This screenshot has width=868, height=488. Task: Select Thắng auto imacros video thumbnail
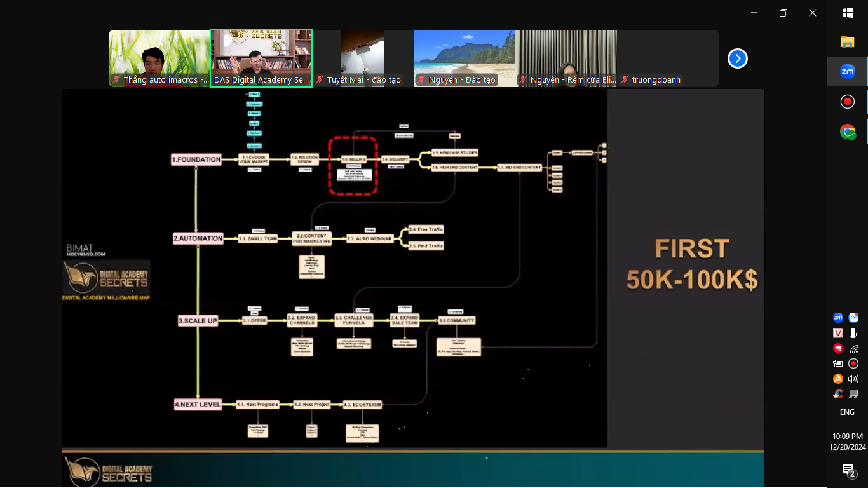pos(159,58)
